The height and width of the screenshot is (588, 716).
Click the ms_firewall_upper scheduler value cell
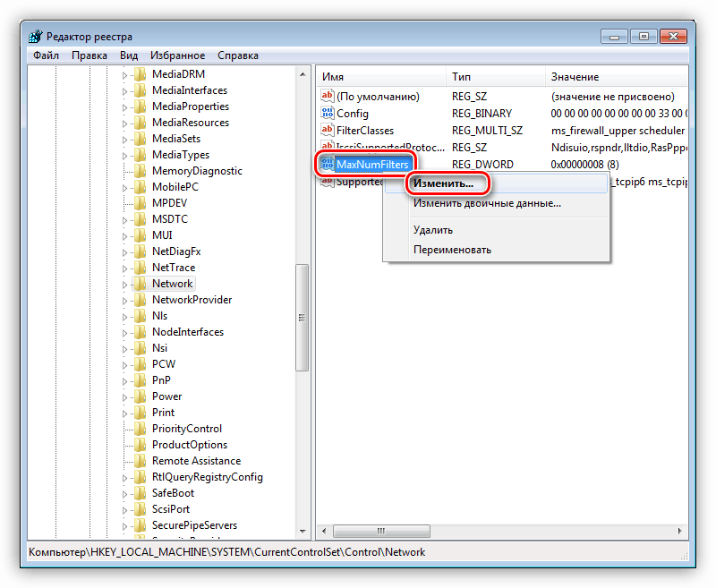pyautogui.click(x=618, y=131)
